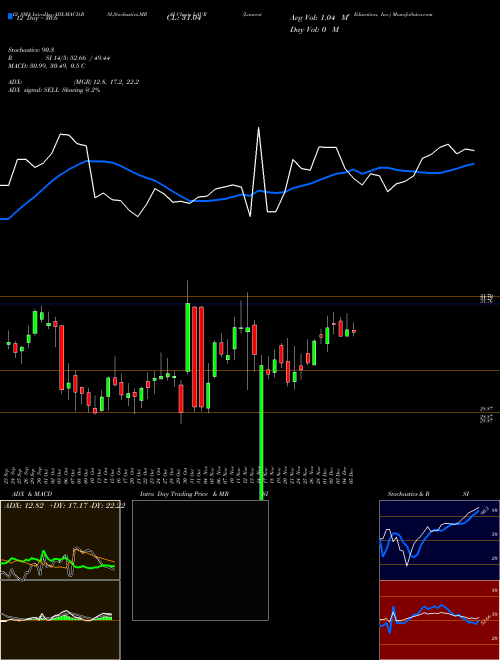The width and height of the screenshot is (500, 660).
Task: Click the 'ADX signal: SELL Slowing @ 2%' text
Action: coord(54,90)
